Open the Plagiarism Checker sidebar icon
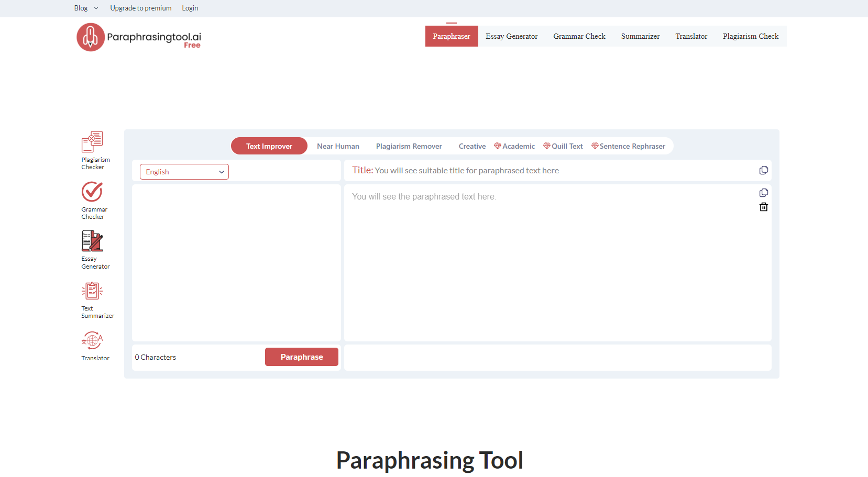 pos(92,142)
